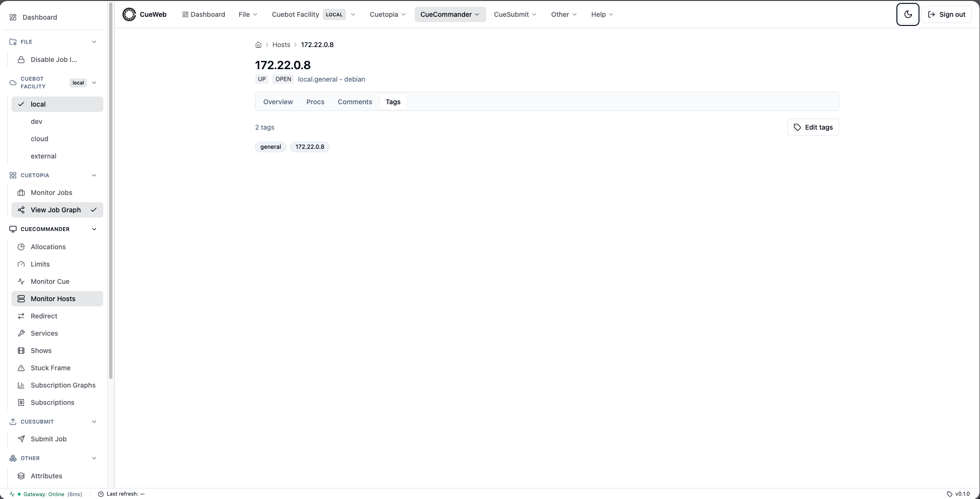Switch to the Procs tab
The width and height of the screenshot is (980, 499).
(x=315, y=102)
